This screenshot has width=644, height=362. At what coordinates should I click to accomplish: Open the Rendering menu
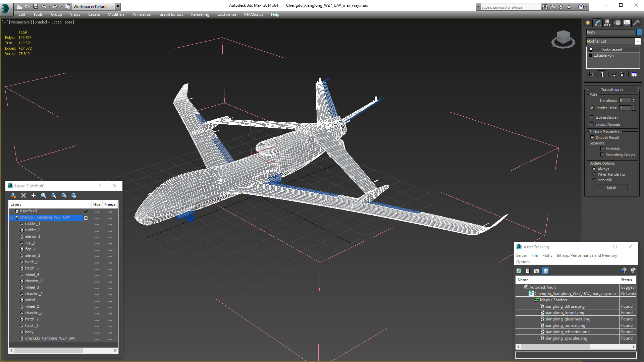(200, 14)
